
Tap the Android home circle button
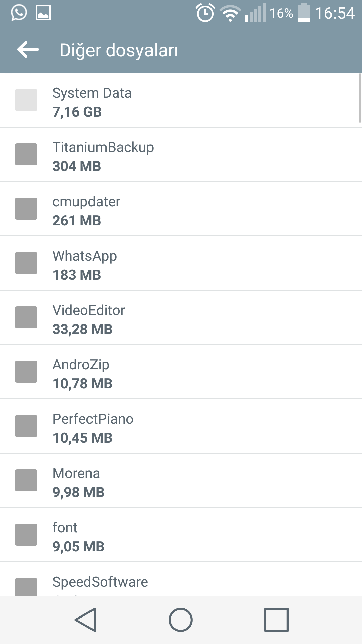pos(181,620)
